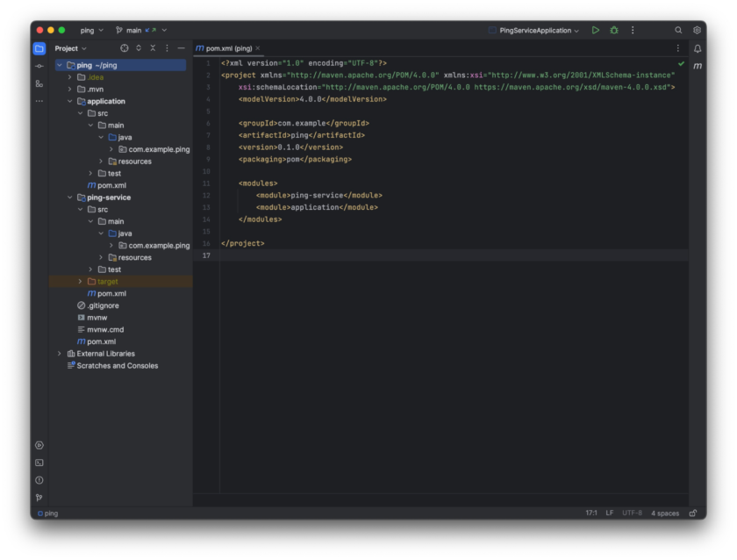The width and height of the screenshot is (737, 560).
Task: Open IDE Settings via the gear icon
Action: pos(698,30)
